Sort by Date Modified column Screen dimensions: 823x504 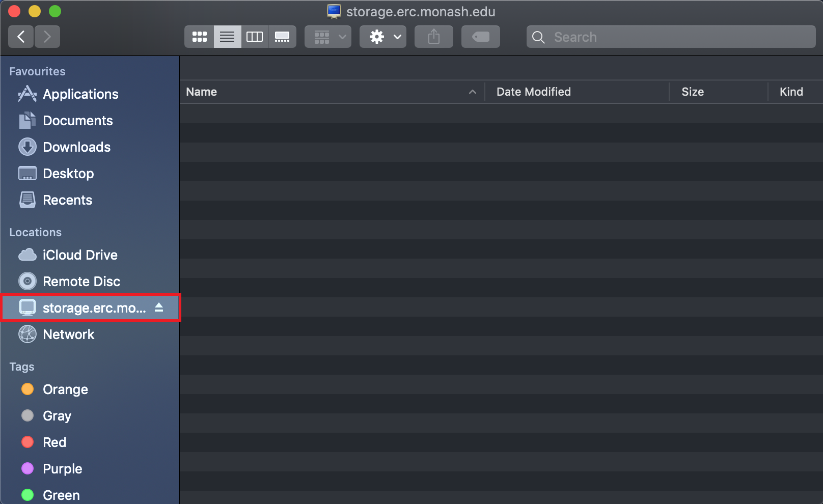pos(533,92)
